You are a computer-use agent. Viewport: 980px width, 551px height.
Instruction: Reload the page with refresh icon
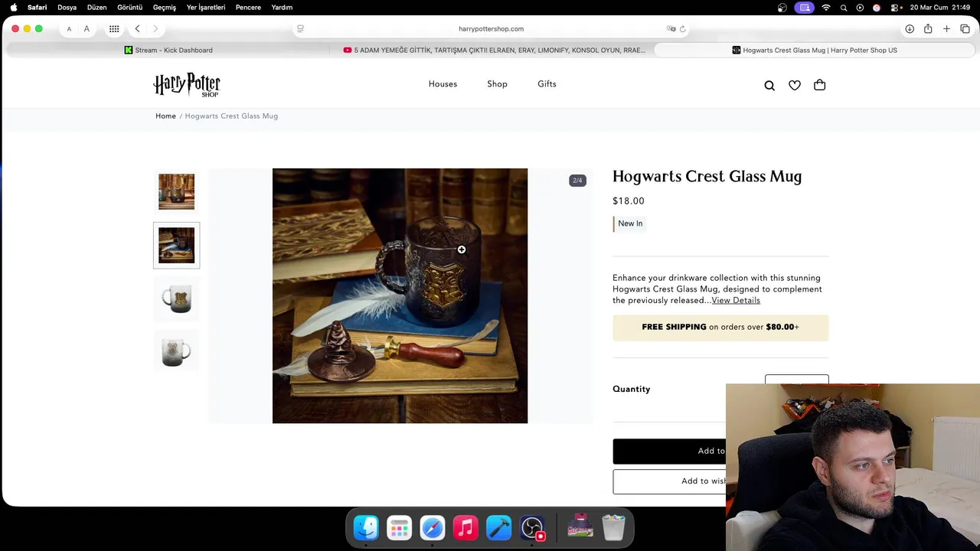pos(683,28)
